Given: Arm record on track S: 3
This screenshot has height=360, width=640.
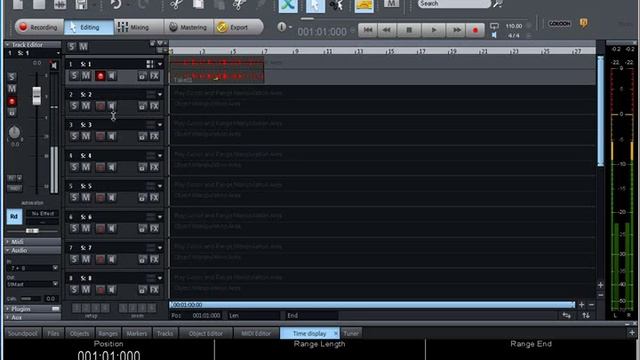Looking at the screenshot, I should [x=100, y=136].
